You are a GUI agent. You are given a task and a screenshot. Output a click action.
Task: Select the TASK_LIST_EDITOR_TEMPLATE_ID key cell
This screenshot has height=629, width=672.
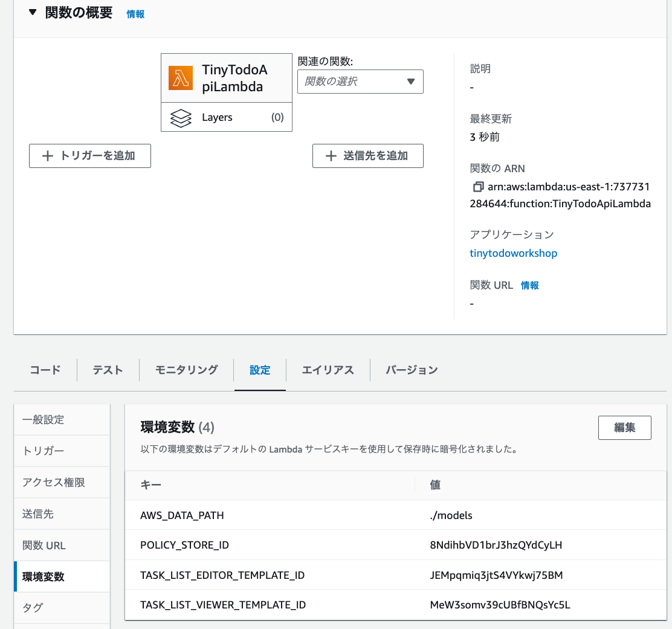coord(222,575)
